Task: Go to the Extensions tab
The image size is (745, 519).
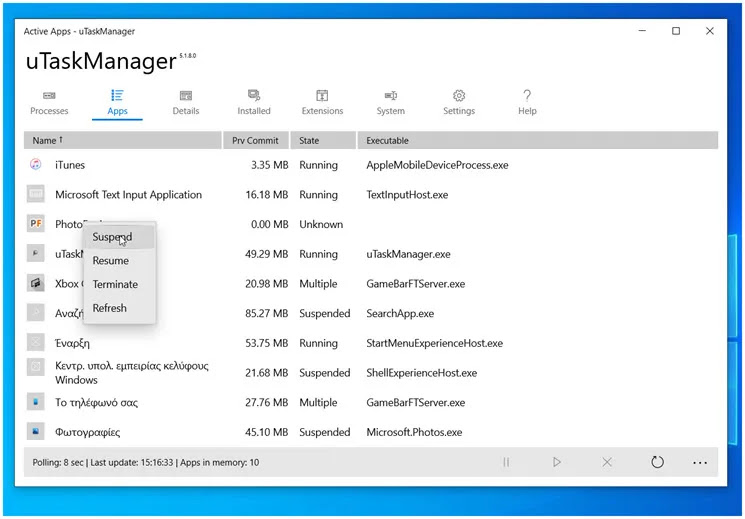Action: coord(322,103)
